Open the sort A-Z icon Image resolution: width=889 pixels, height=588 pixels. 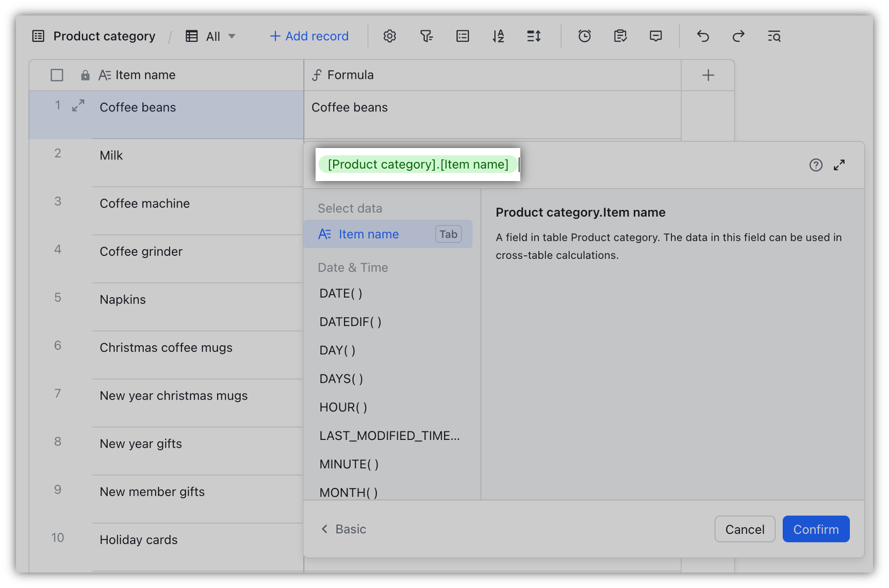[x=498, y=36]
